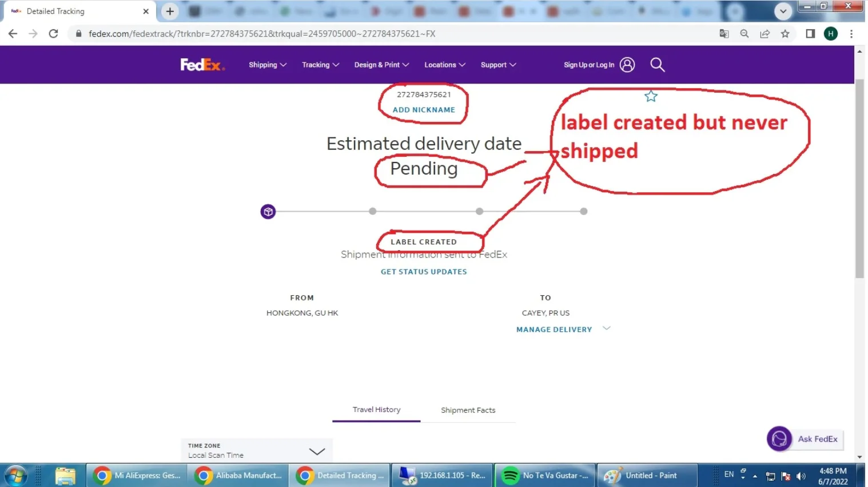Open the Windows Start menu
868x487 pixels.
point(15,476)
